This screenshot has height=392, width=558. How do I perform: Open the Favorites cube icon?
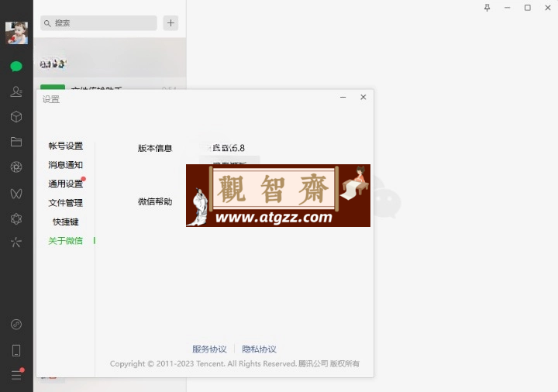coord(16,117)
